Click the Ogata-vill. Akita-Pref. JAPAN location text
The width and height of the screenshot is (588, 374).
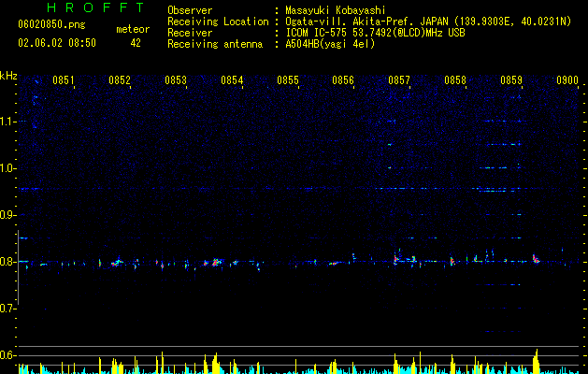(428, 22)
